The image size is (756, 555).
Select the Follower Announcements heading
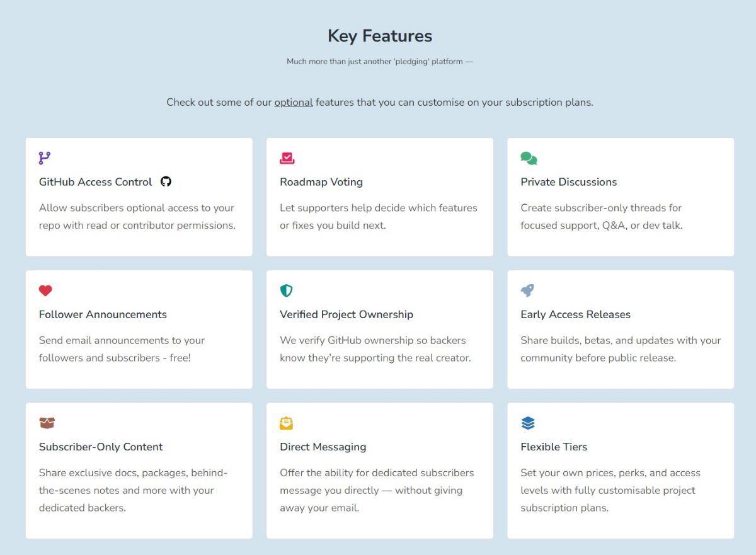tap(103, 314)
